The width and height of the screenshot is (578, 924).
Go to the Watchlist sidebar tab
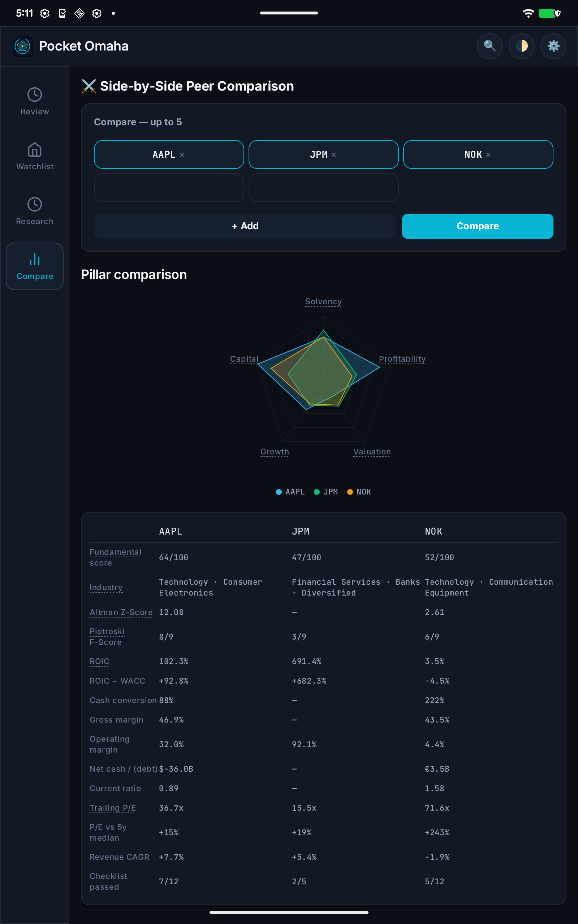pyautogui.click(x=35, y=157)
